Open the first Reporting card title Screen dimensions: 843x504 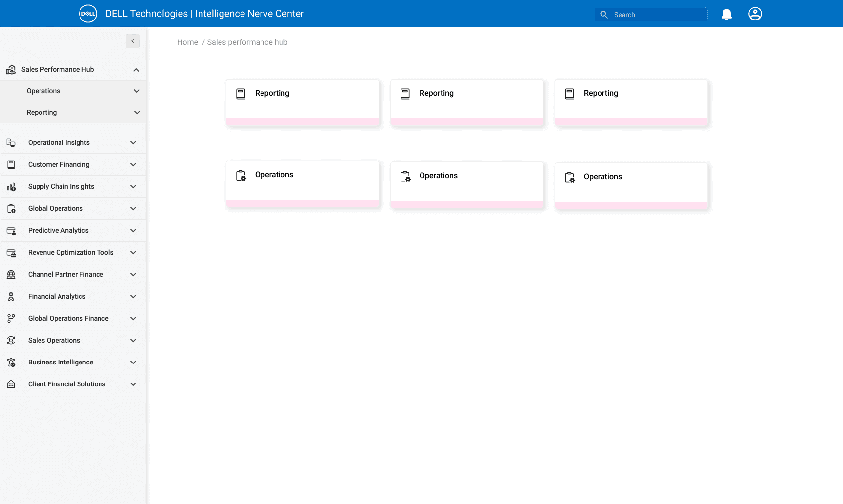click(x=272, y=93)
